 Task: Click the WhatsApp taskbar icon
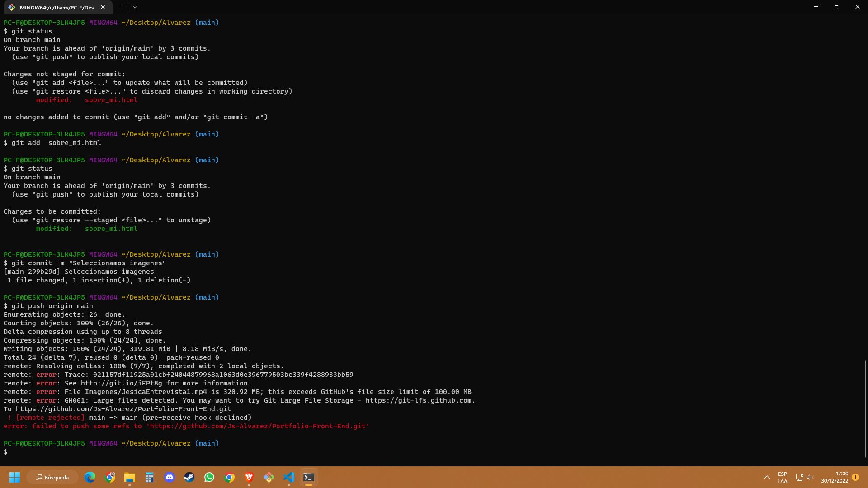pos(209,477)
